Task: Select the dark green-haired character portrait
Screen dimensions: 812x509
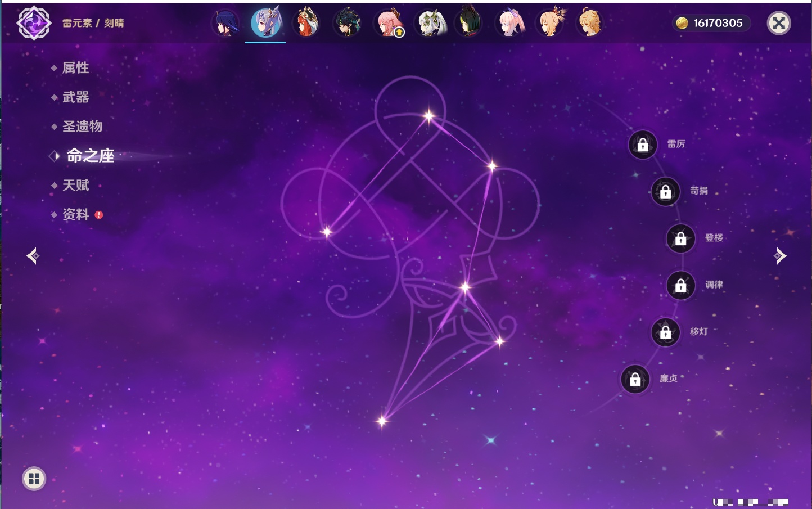Action: click(347, 23)
